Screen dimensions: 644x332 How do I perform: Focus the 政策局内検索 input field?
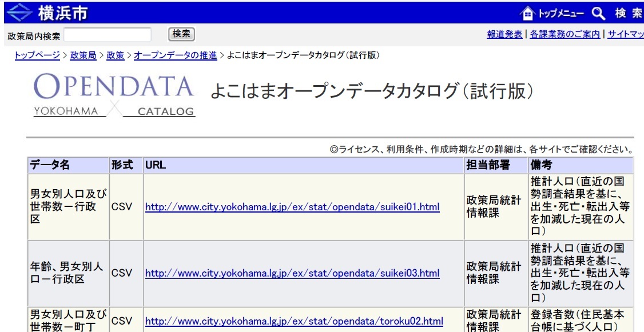pos(107,35)
